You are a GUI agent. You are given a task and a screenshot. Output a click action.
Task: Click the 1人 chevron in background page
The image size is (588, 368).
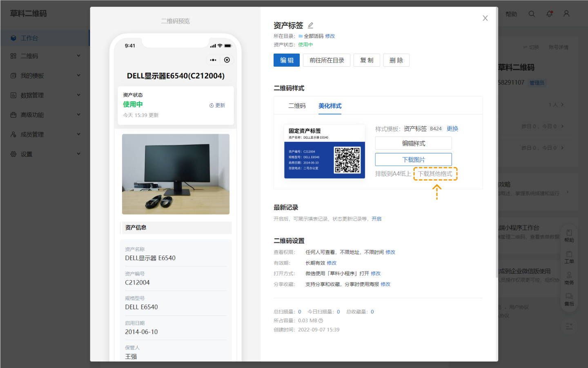(x=562, y=105)
